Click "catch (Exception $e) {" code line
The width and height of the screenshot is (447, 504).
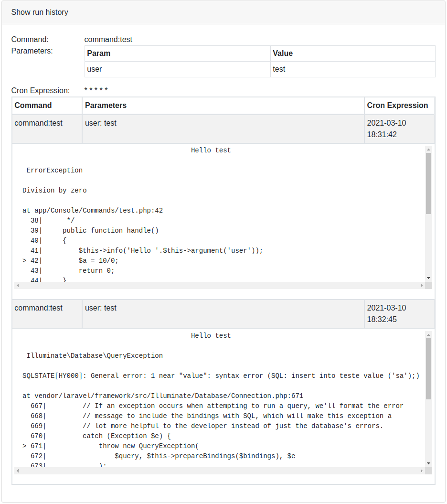click(127, 436)
